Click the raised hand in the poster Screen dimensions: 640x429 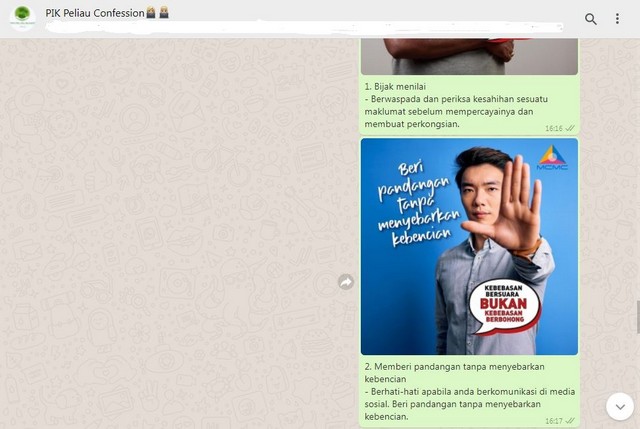click(x=518, y=200)
